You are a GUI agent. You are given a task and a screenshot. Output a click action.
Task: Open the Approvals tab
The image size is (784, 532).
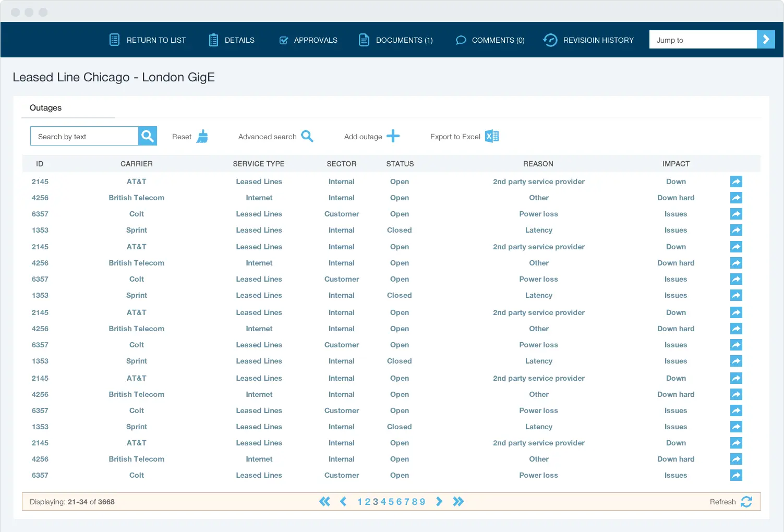pyautogui.click(x=308, y=40)
